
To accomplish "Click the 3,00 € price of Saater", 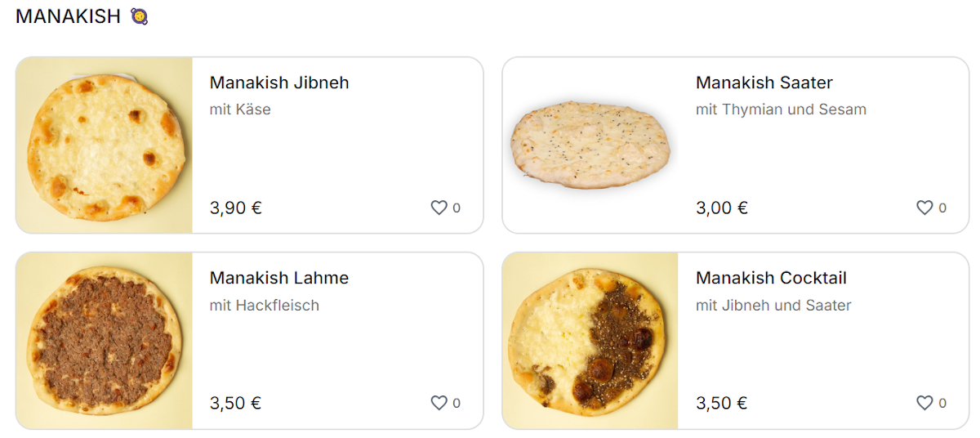I will [x=722, y=208].
